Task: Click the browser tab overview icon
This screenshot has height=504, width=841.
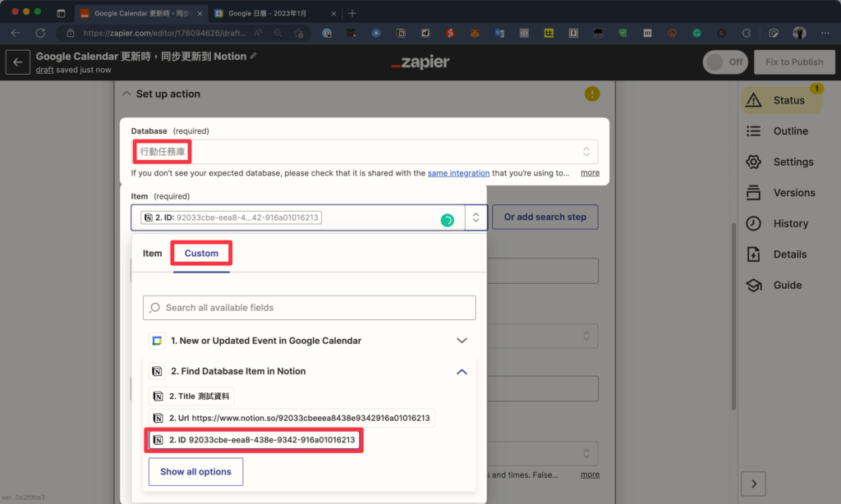Action: click(x=61, y=13)
